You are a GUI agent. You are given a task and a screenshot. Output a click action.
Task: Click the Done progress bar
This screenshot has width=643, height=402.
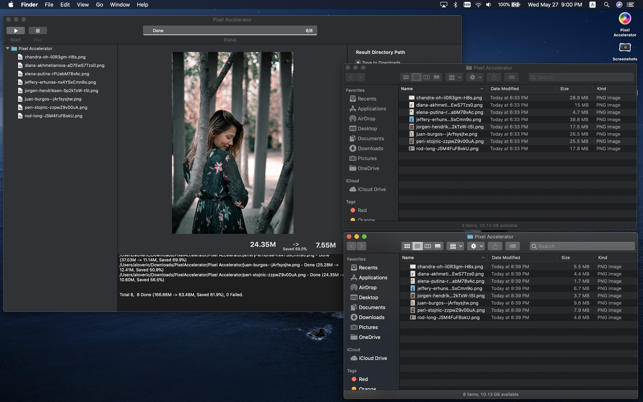[x=230, y=31]
